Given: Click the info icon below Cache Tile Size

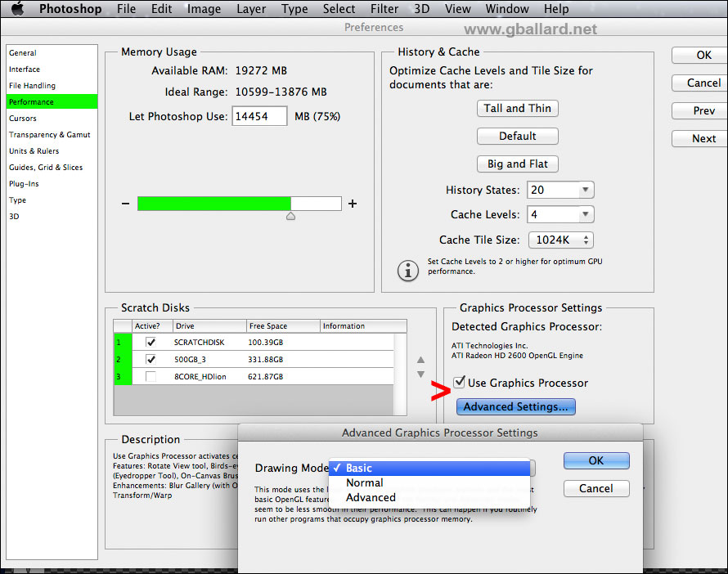Looking at the screenshot, I should coord(408,271).
